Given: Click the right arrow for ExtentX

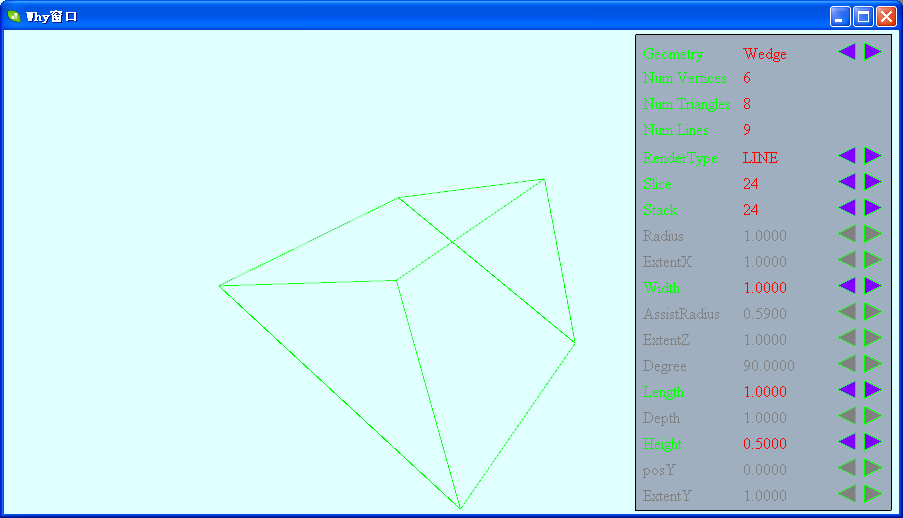Looking at the screenshot, I should click(x=873, y=260).
